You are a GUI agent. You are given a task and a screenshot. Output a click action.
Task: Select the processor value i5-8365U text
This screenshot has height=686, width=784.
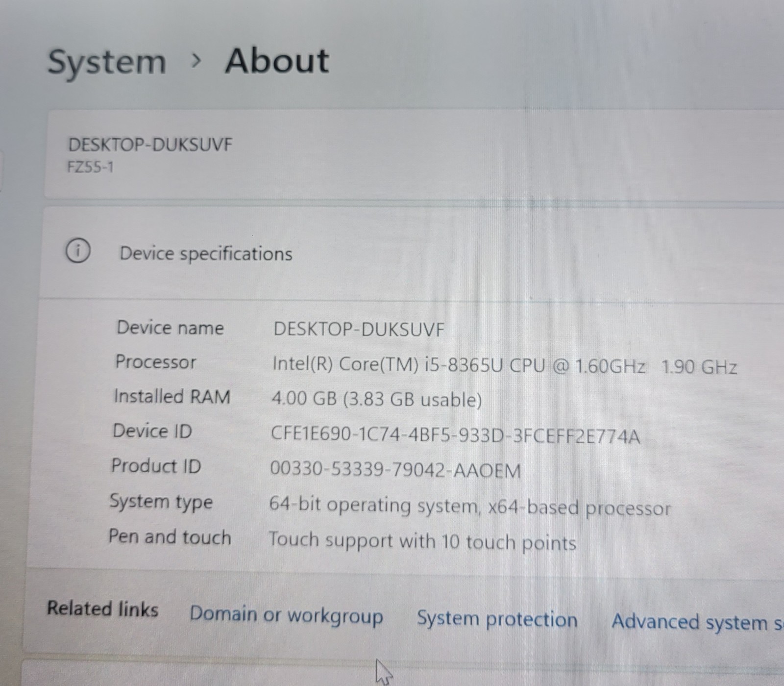click(505, 366)
